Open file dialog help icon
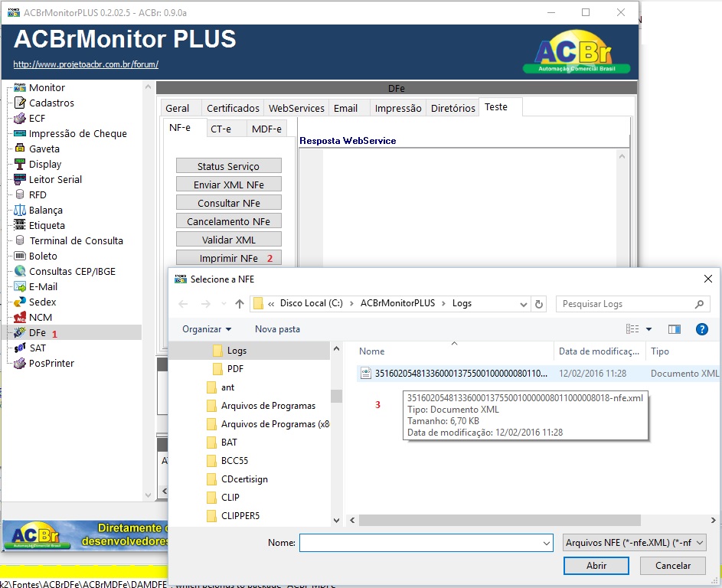This screenshot has height=588, width=722. pos(702,328)
